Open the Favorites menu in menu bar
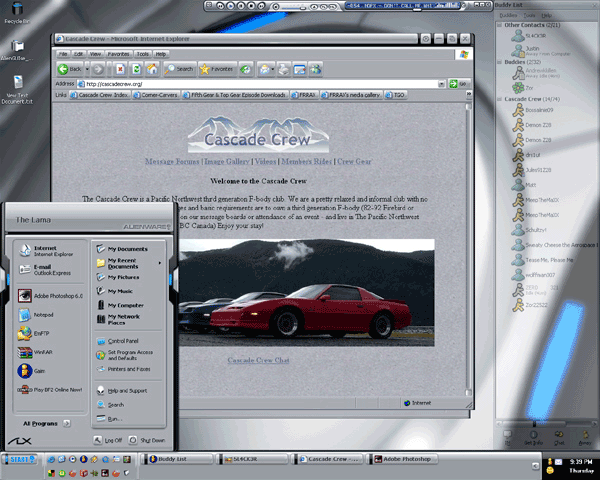Screen dimensions: 600x480 pyautogui.click(x=118, y=53)
